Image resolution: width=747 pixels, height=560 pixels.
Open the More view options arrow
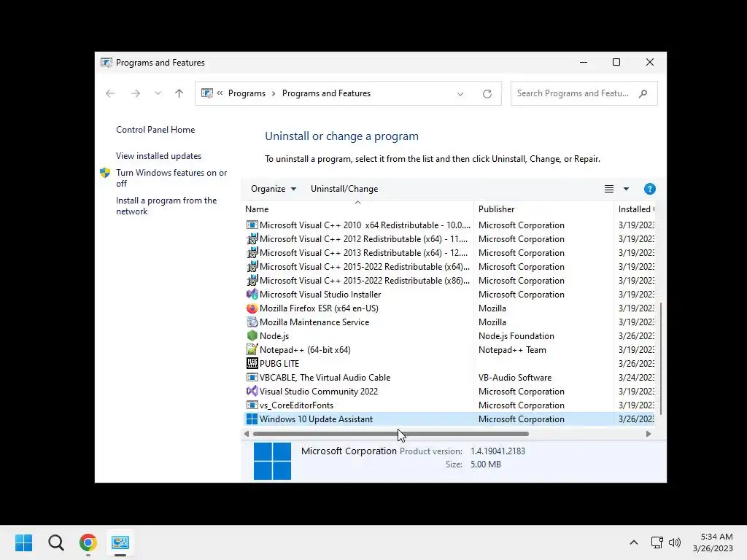click(626, 189)
